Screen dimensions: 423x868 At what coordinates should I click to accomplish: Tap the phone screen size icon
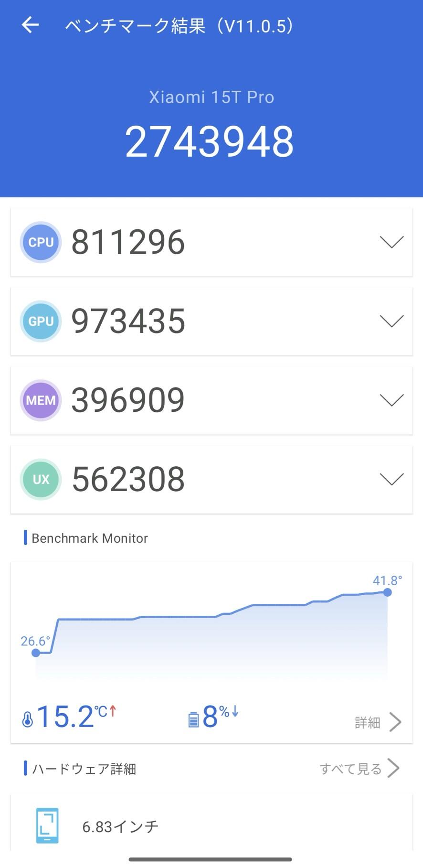click(47, 825)
